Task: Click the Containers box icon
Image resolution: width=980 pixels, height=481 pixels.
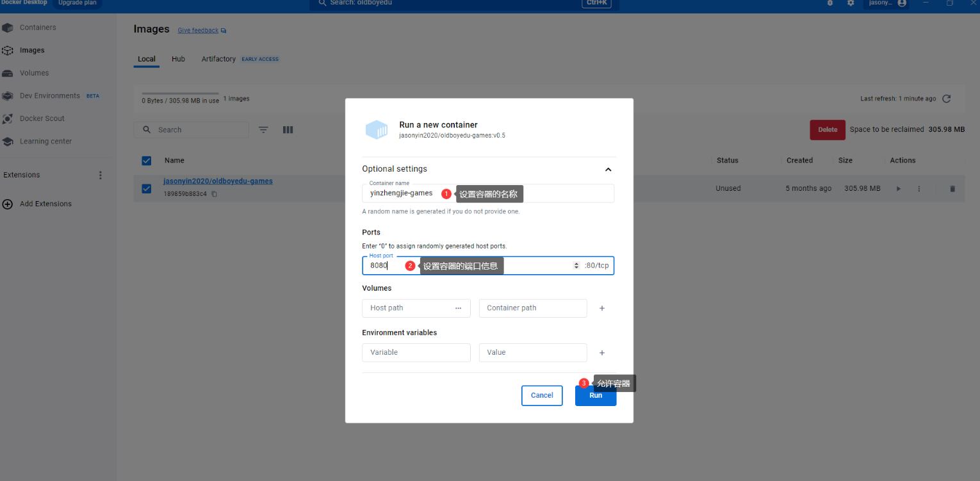Action: tap(8, 28)
